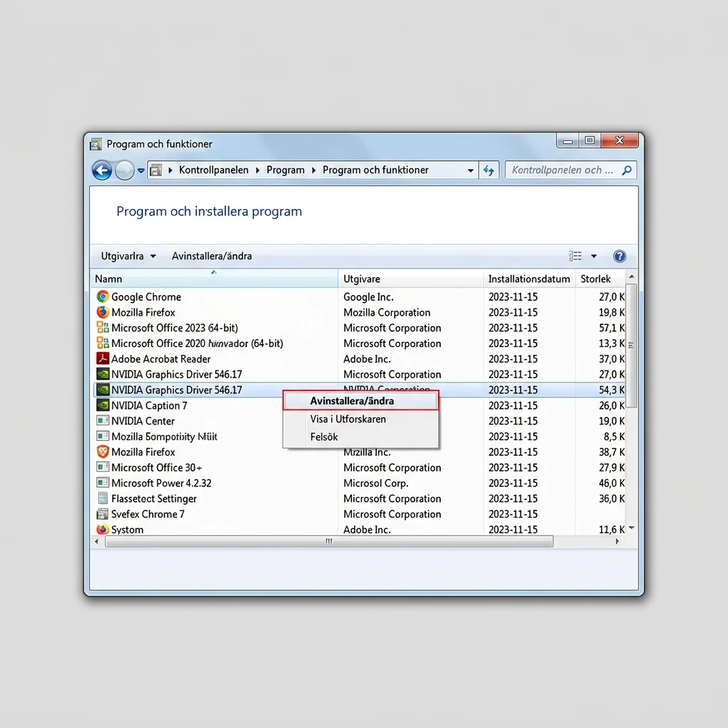Select the NVIDIA Center entry

tap(143, 421)
